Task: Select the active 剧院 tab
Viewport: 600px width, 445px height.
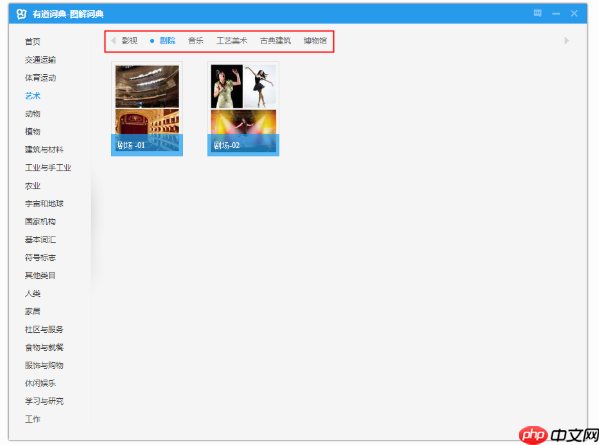Action: click(x=166, y=41)
